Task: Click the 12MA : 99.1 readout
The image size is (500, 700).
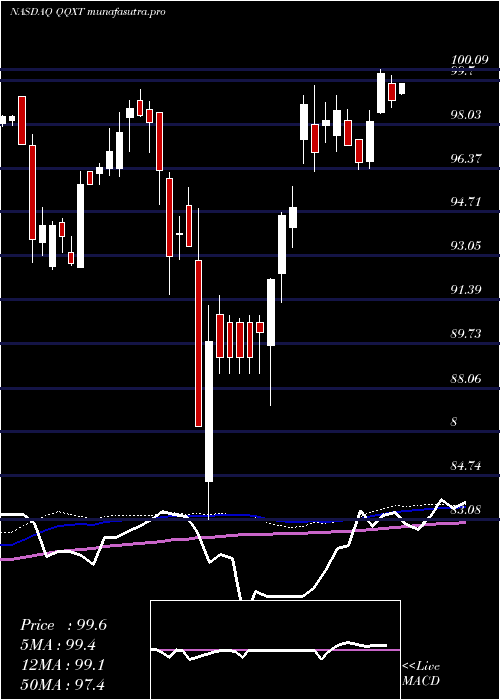Action: [62, 665]
